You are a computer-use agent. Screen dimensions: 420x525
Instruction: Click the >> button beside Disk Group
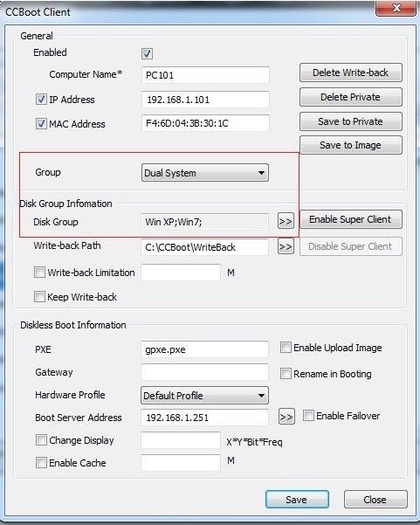point(286,221)
